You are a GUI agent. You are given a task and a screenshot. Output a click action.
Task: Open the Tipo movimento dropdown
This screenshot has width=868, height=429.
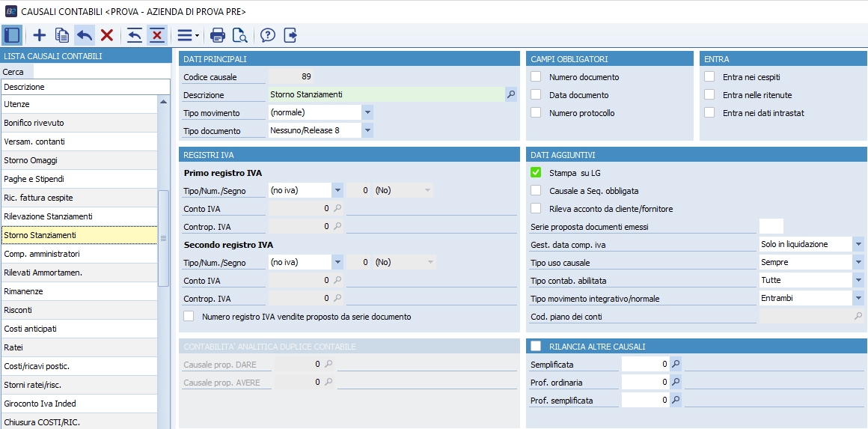click(x=367, y=112)
